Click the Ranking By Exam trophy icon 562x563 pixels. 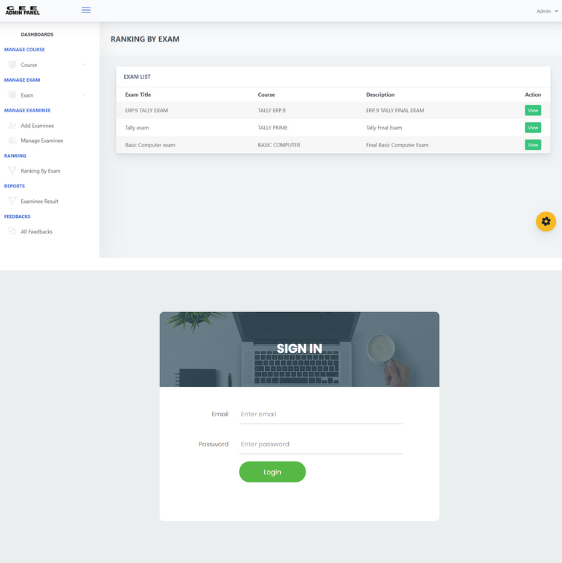click(12, 171)
